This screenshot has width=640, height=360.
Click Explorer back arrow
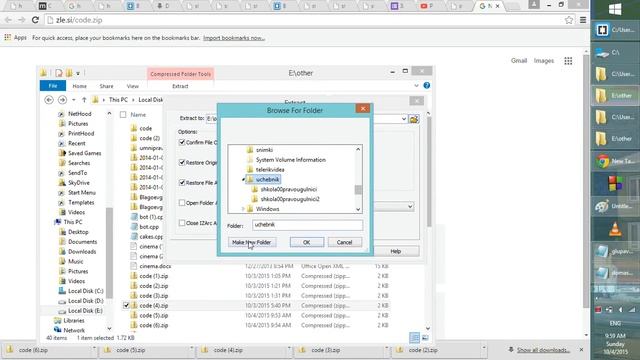[x=49, y=100]
